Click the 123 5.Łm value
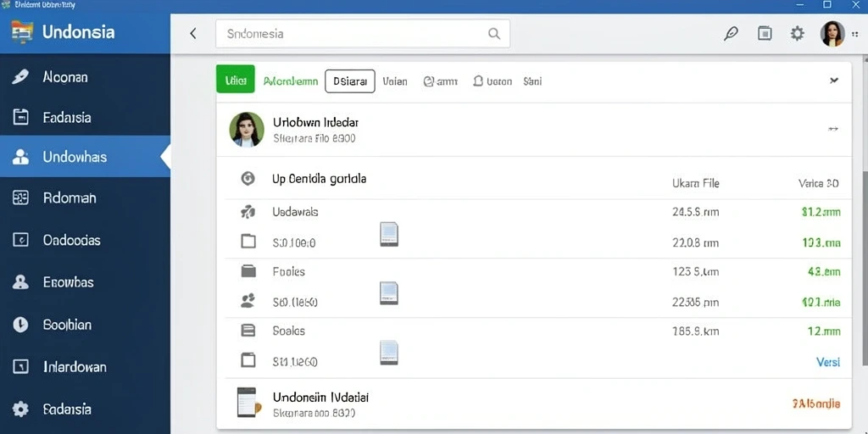Viewport: 868px width, 434px height. 696,272
